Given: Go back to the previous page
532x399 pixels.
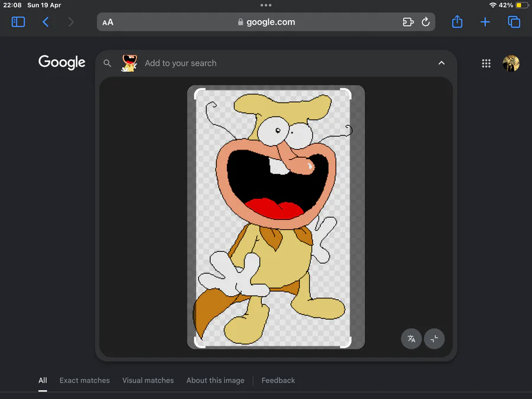Looking at the screenshot, I should (x=46, y=22).
